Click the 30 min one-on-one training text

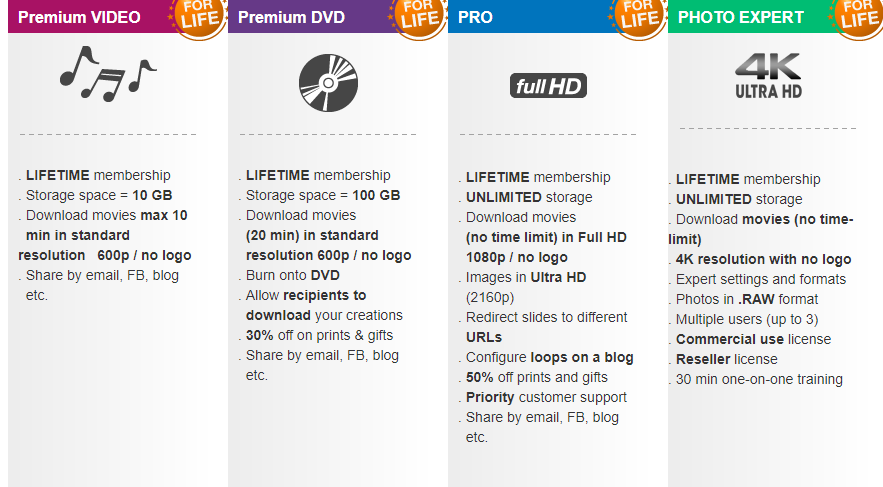pyautogui.click(x=759, y=379)
